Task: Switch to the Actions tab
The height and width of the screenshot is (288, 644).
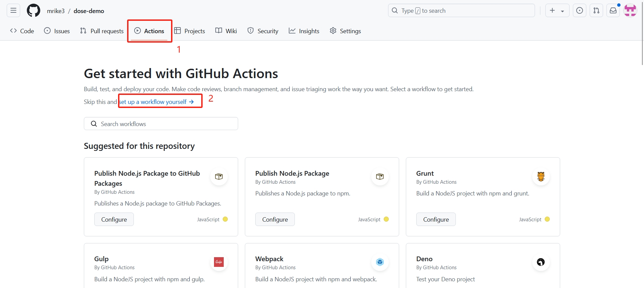Action: point(149,31)
